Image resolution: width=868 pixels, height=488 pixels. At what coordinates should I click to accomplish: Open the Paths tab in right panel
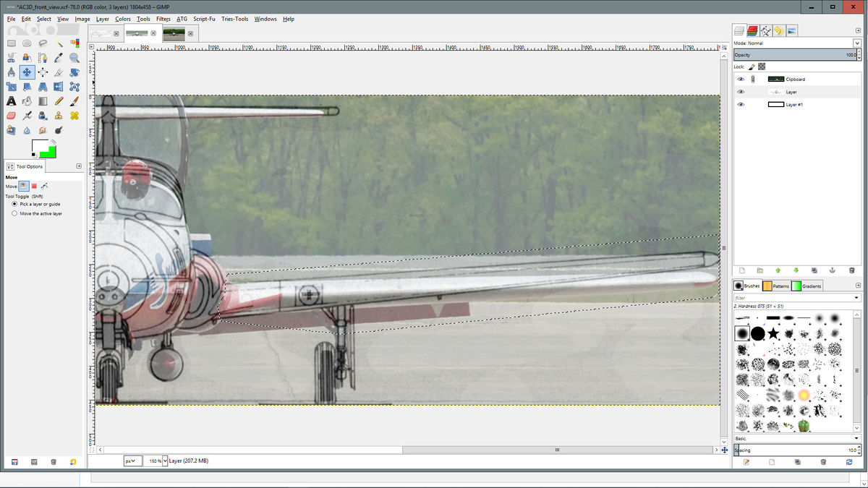point(766,30)
